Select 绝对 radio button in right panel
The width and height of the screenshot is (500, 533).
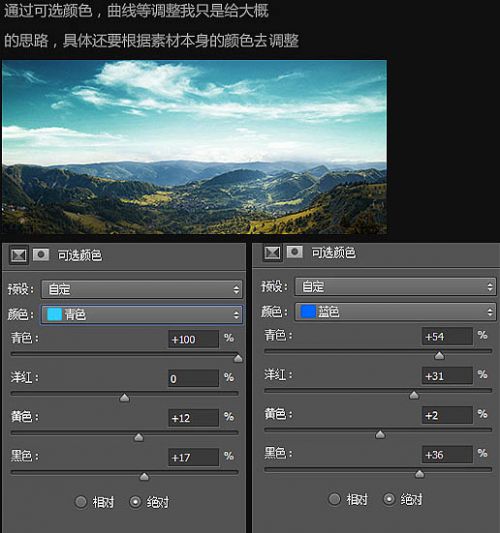coord(389,499)
